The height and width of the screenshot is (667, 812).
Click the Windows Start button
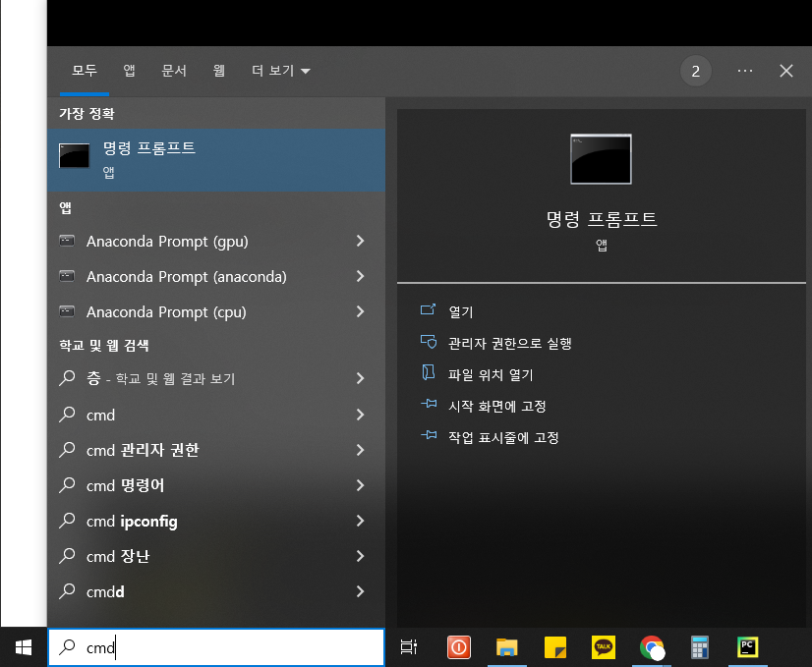tap(24, 646)
